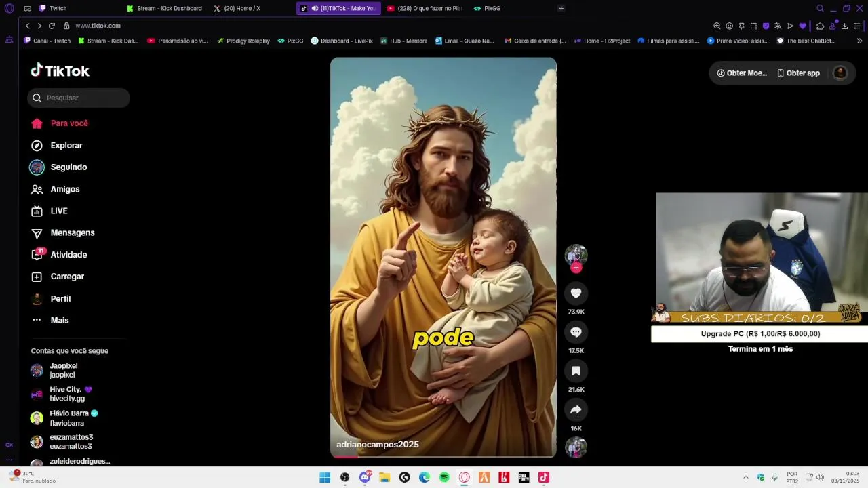Open Hive City followed account
This screenshot has height=488, width=868.
click(61, 394)
